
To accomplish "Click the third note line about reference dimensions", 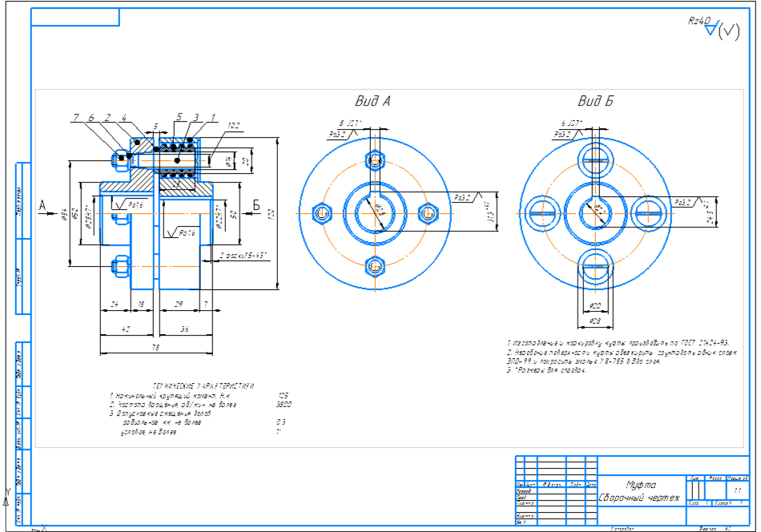I will tap(546, 370).
